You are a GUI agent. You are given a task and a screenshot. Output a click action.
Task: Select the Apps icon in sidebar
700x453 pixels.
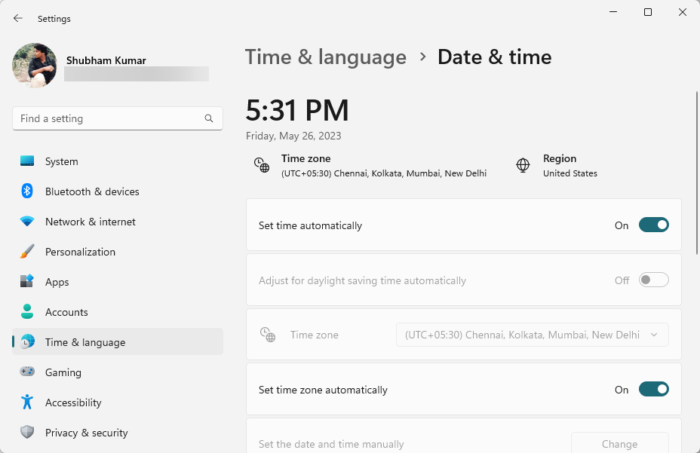[x=27, y=282]
